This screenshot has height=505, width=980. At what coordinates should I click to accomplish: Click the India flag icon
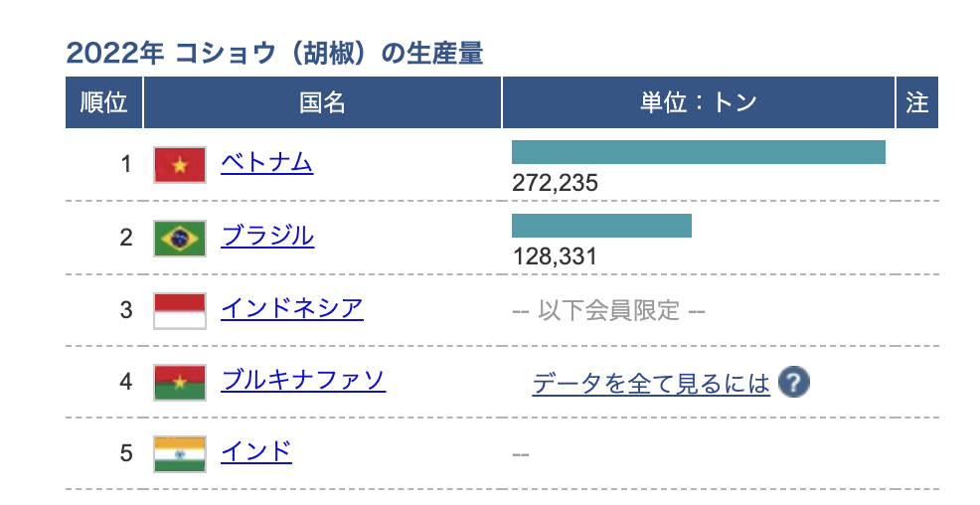tap(180, 453)
